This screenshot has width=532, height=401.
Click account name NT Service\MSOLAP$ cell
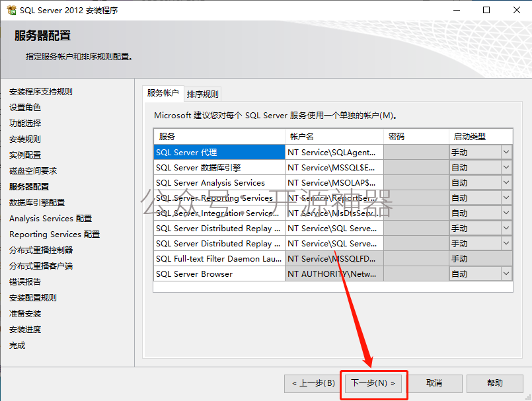(x=334, y=183)
